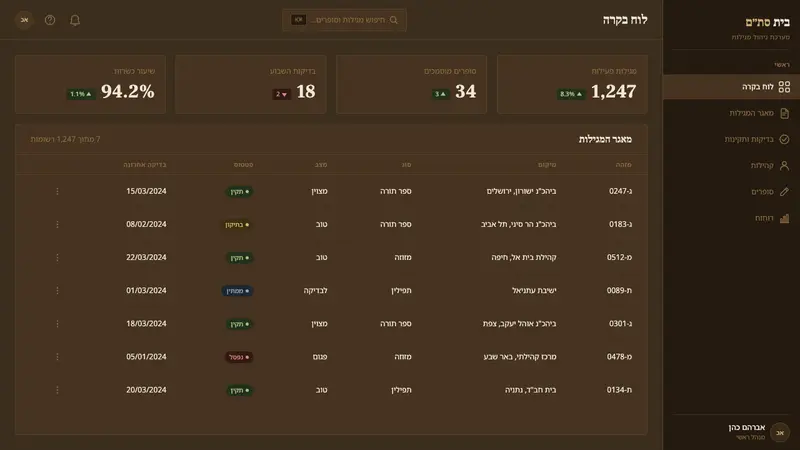Click date 20/03/2024
Image resolution: width=800 pixels, height=450 pixels.
click(x=146, y=390)
